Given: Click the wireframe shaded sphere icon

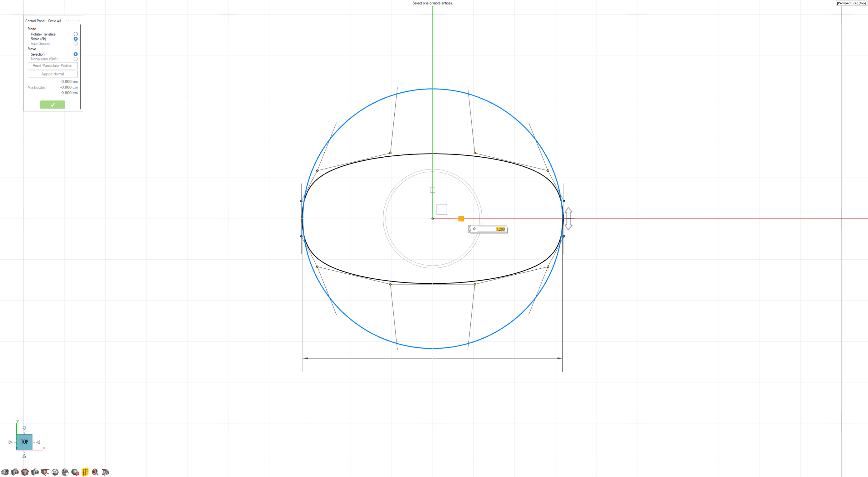Looking at the screenshot, I should pyautogui.click(x=55, y=472).
